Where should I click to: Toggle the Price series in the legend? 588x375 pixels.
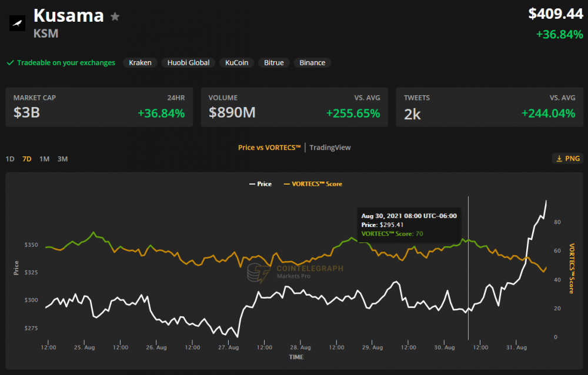(x=260, y=184)
